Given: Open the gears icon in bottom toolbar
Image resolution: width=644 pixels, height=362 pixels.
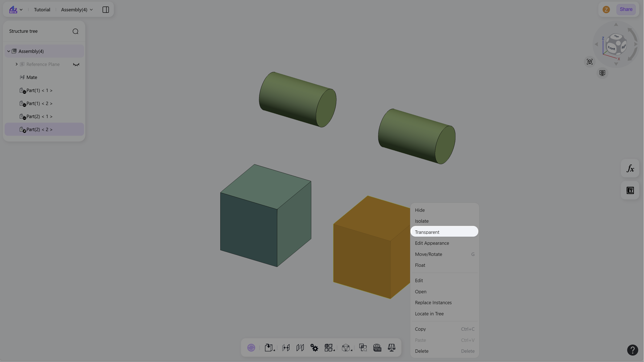Looking at the screenshot, I should click(x=314, y=348).
